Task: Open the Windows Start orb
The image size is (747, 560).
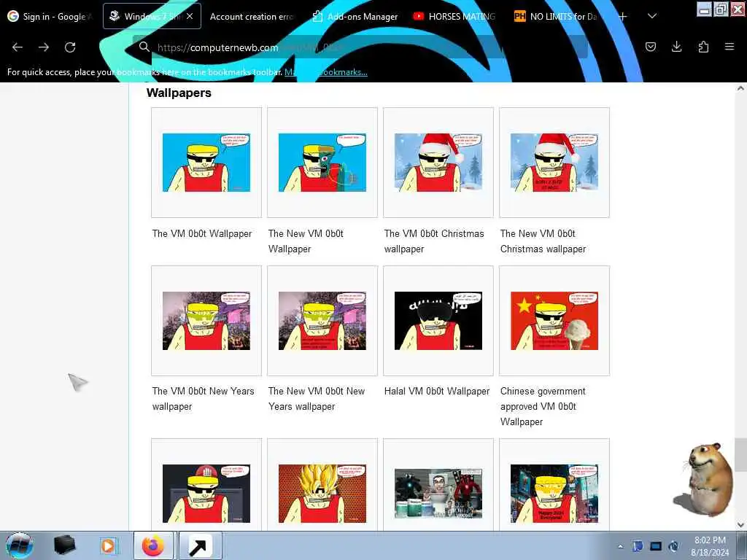Action: [20, 545]
